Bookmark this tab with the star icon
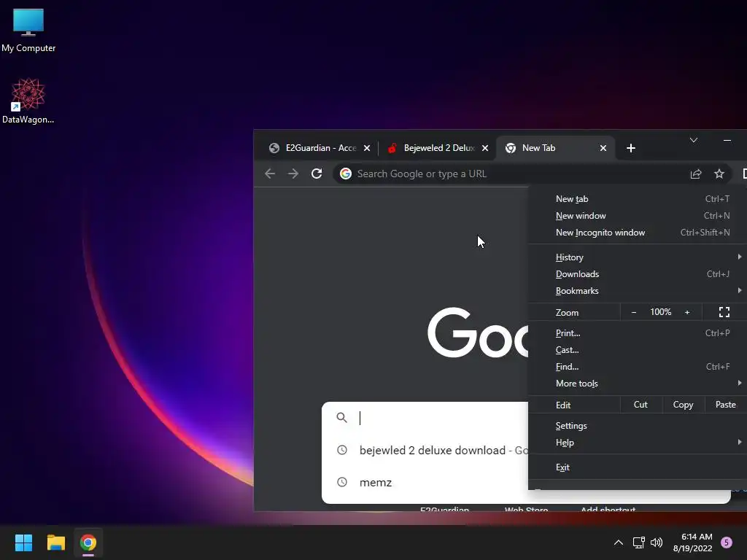Viewport: 747px width, 560px height. tap(719, 174)
